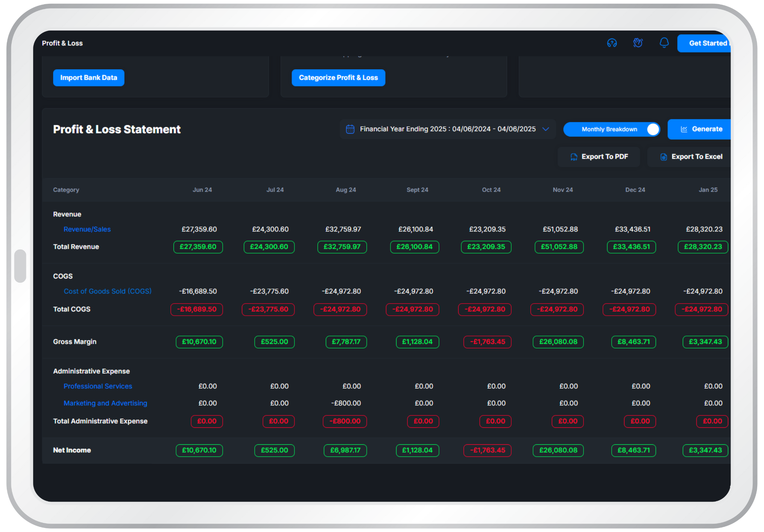
Task: Open Cost of Goods Sold (COGS) link
Action: (x=107, y=291)
